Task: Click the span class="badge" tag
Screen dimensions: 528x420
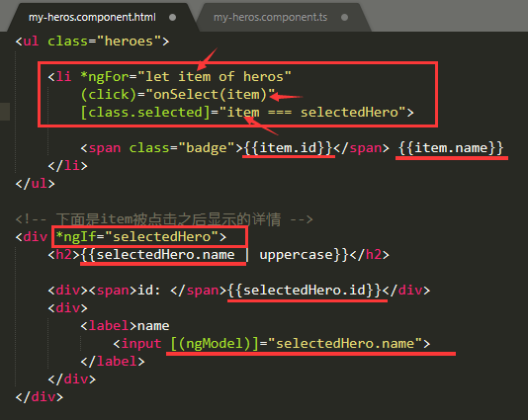Action: pyautogui.click(x=161, y=148)
